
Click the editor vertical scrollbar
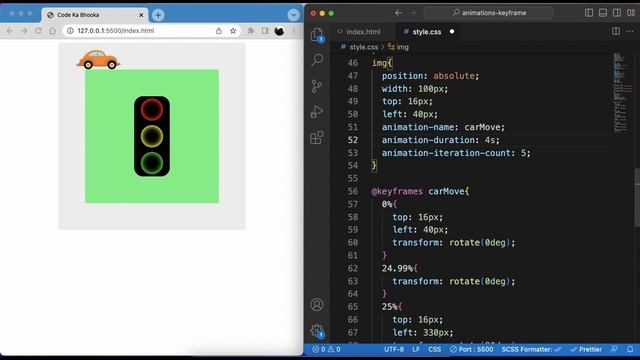tap(637, 197)
